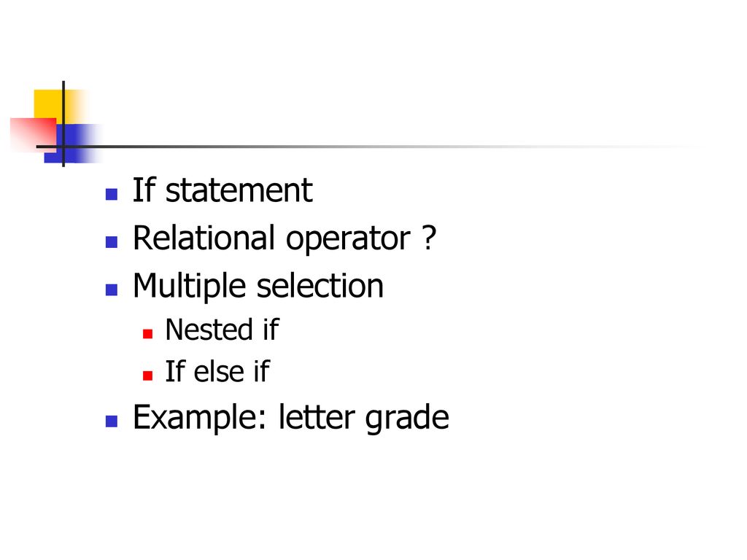Screen dimensions: 747x560
Task: Select the blue bullet beside "Relational operator ?"
Action: (x=112, y=242)
